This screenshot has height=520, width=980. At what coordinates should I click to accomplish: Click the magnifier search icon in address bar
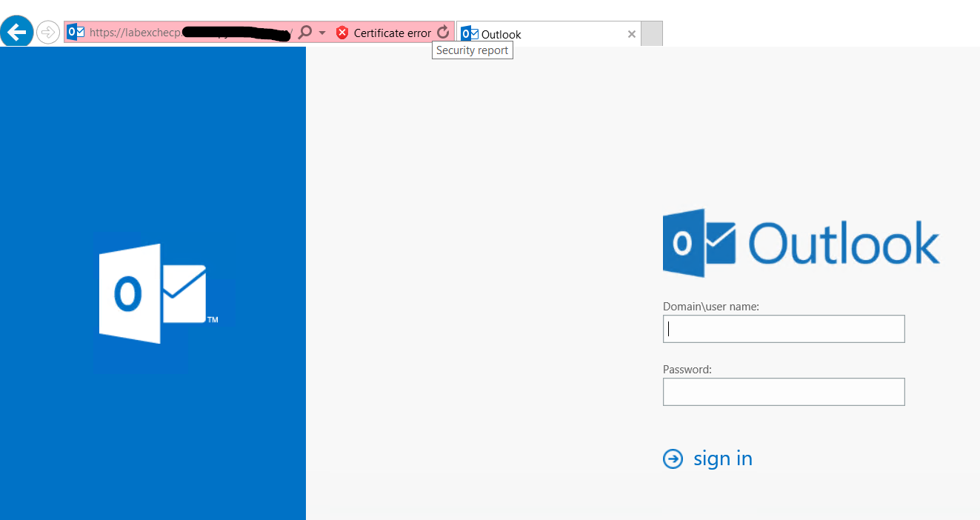[304, 33]
